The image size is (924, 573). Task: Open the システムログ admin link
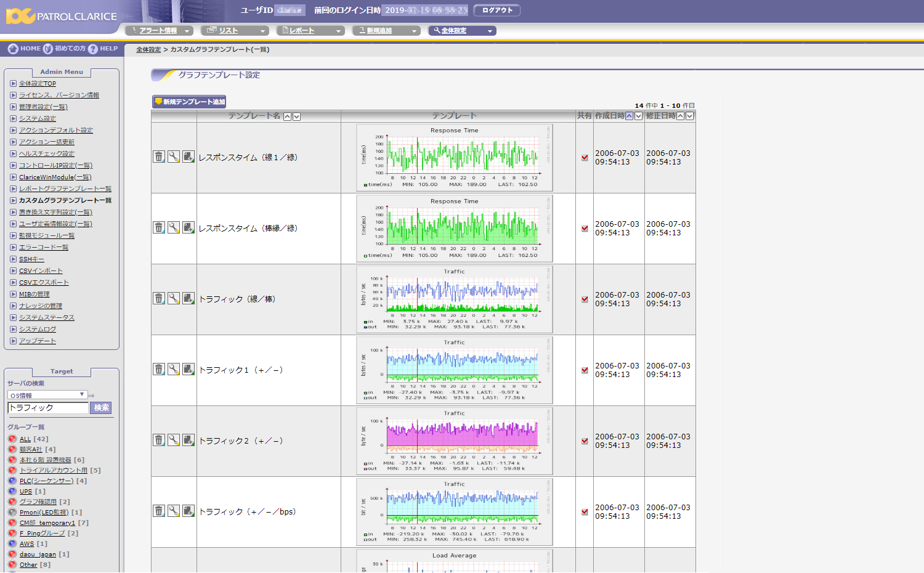[38, 329]
